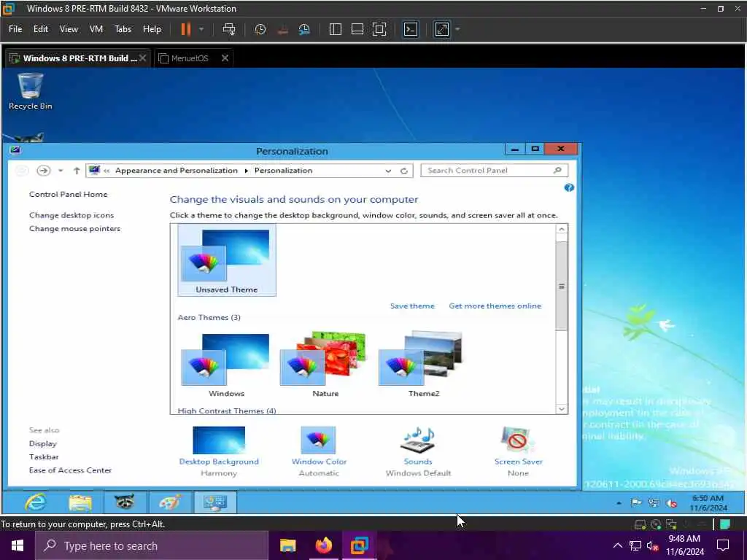Click the theme list scroll up arrow
747x560 pixels.
pos(562,230)
